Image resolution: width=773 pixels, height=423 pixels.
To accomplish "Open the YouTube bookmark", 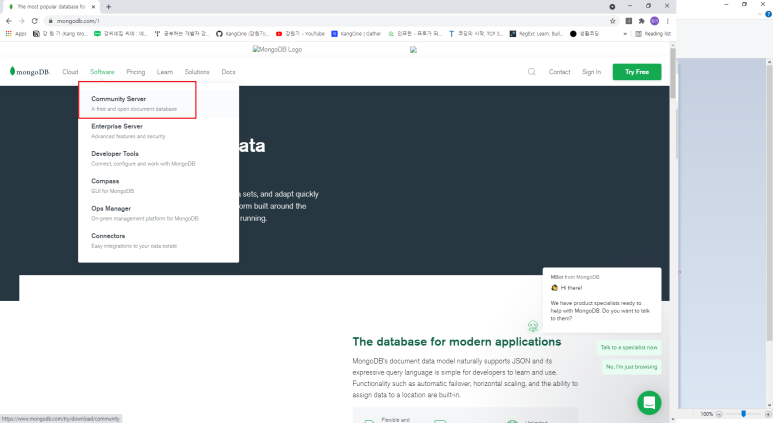I will coord(300,34).
